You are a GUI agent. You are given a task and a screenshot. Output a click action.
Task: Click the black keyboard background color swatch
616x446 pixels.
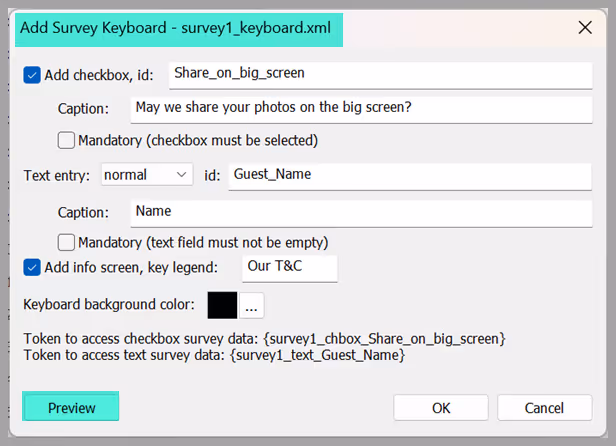pos(222,305)
